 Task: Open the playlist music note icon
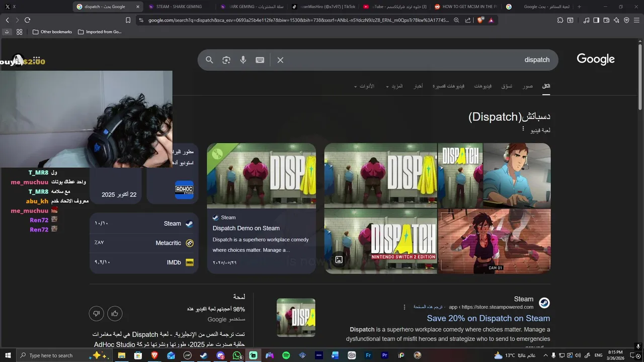(x=586, y=20)
